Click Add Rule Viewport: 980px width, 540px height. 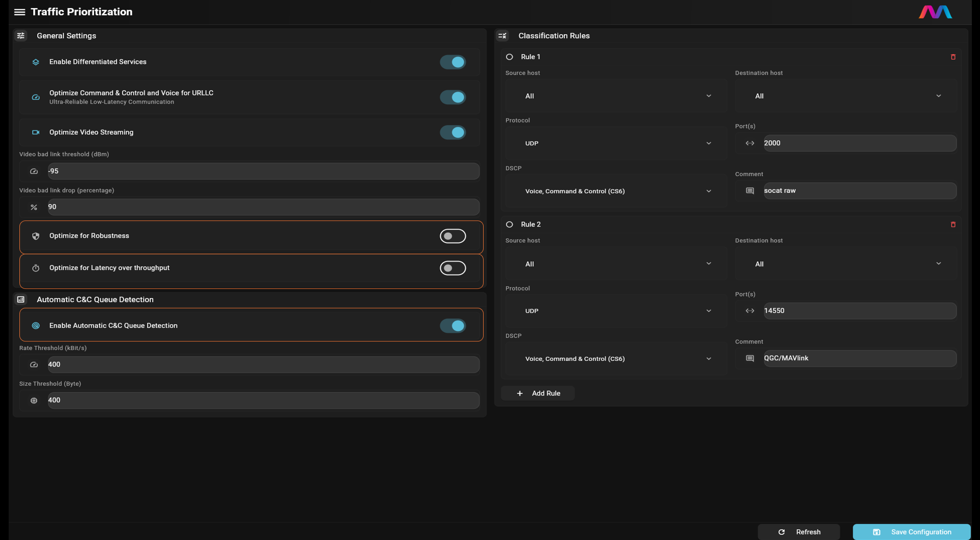pos(537,393)
